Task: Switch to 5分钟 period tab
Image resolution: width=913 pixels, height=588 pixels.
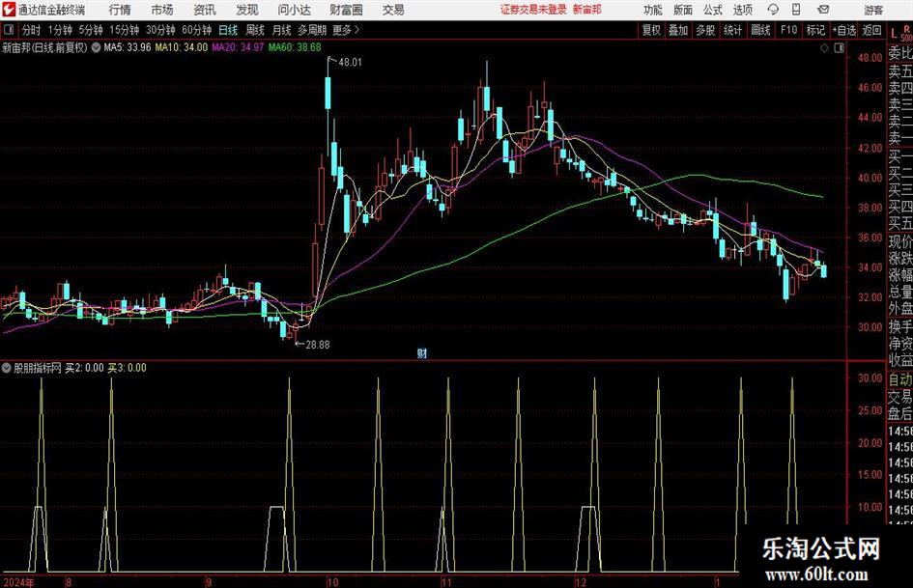Action: tap(90, 30)
